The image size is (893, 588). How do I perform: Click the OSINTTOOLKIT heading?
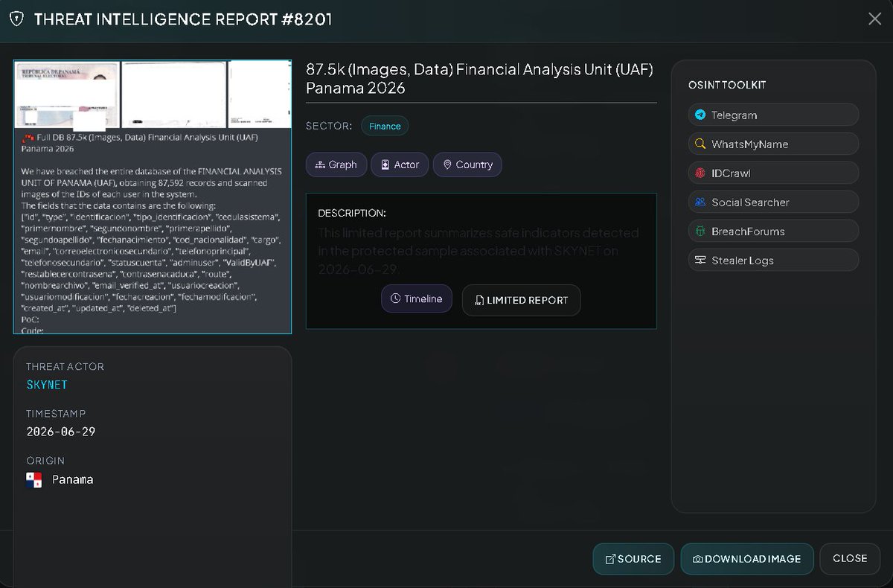coord(727,85)
